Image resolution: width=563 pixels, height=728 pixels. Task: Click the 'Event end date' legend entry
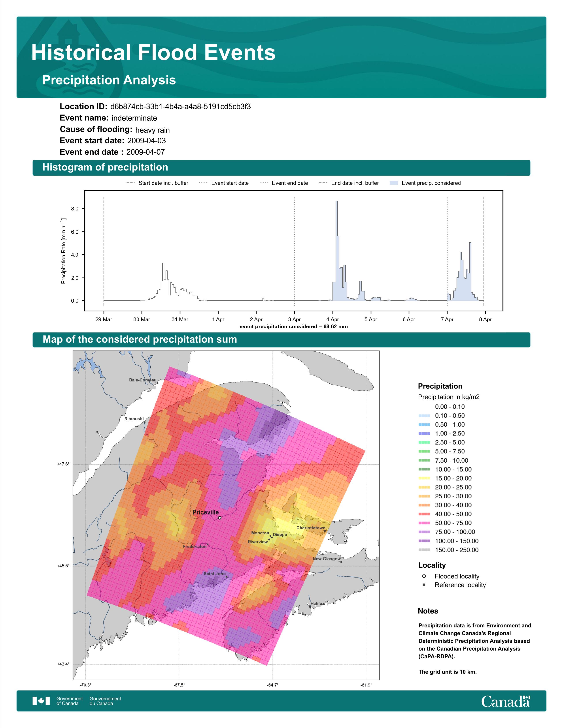click(x=284, y=183)
